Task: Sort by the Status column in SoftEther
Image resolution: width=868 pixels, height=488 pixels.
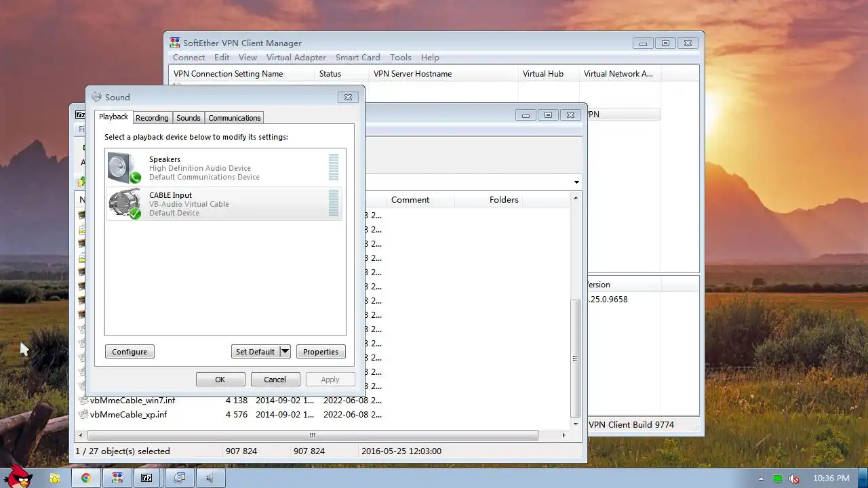Action: pos(342,73)
